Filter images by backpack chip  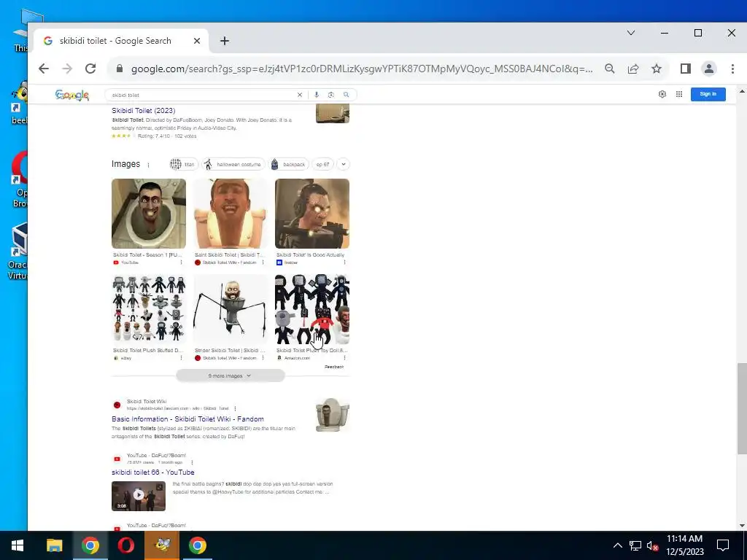(288, 164)
